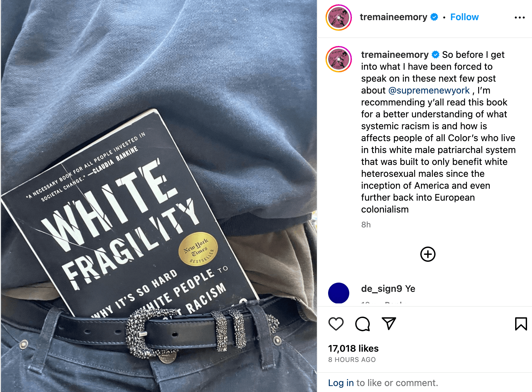
Task: Open tremaineemory profile picture in header
Action: tap(339, 18)
